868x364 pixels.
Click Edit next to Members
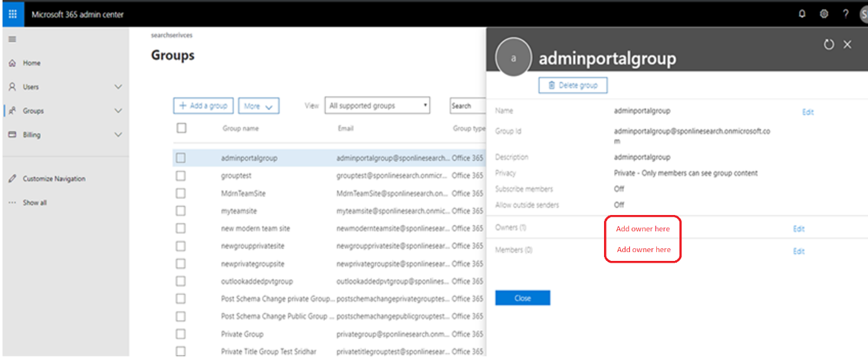(x=799, y=251)
